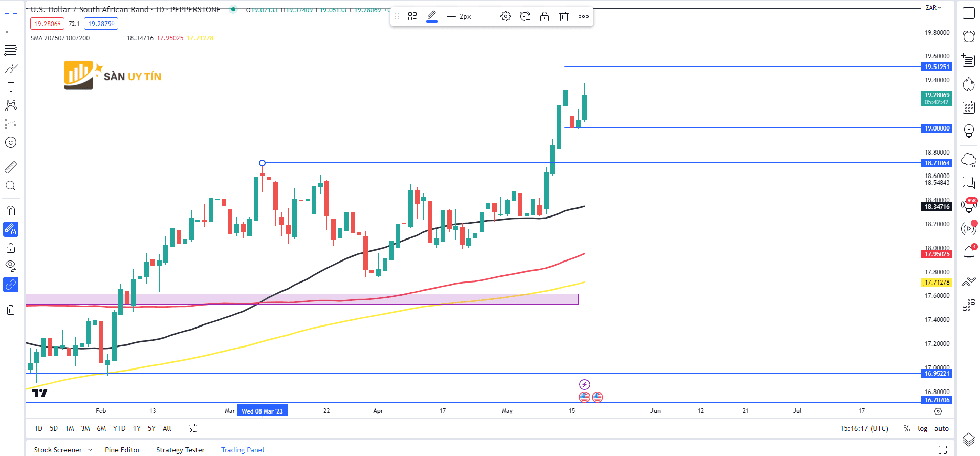Expand the Stock Screener dropdown arrow
This screenshot has width=980, height=456.
pyautogui.click(x=90, y=450)
